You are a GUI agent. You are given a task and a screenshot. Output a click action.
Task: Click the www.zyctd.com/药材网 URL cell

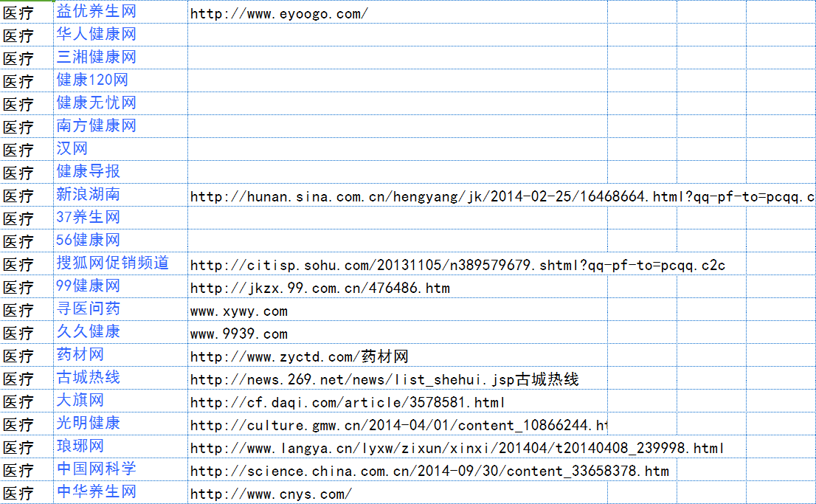(398, 356)
